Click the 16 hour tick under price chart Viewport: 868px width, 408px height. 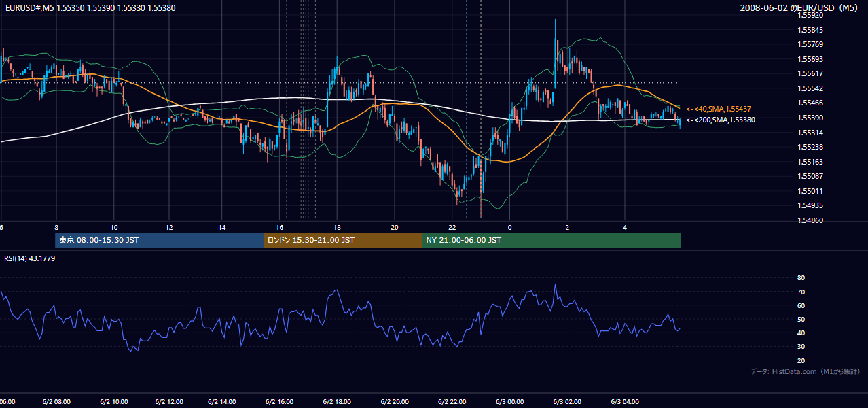(x=279, y=227)
